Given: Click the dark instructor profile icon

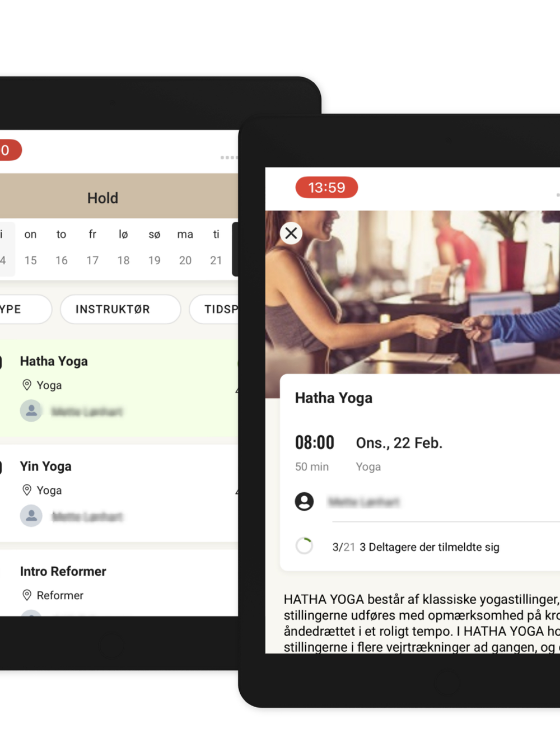Looking at the screenshot, I should [x=304, y=501].
